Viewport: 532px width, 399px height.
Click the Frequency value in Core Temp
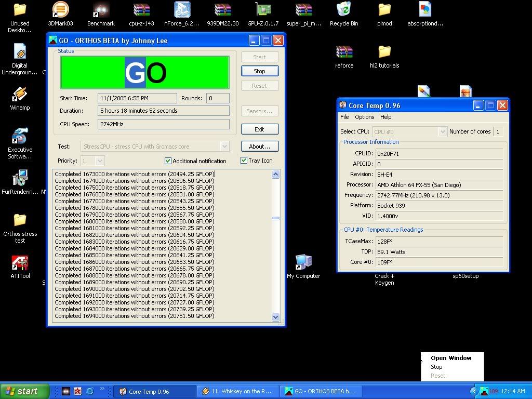tap(439, 195)
